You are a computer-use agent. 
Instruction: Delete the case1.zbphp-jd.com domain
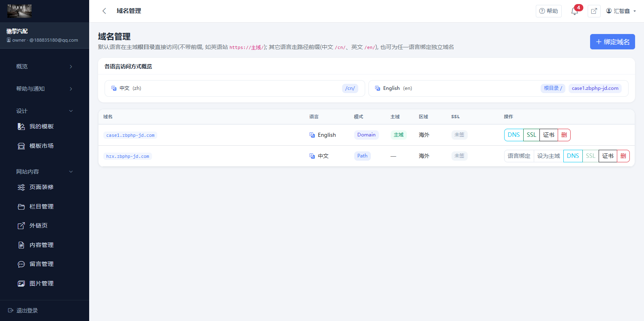(x=564, y=135)
